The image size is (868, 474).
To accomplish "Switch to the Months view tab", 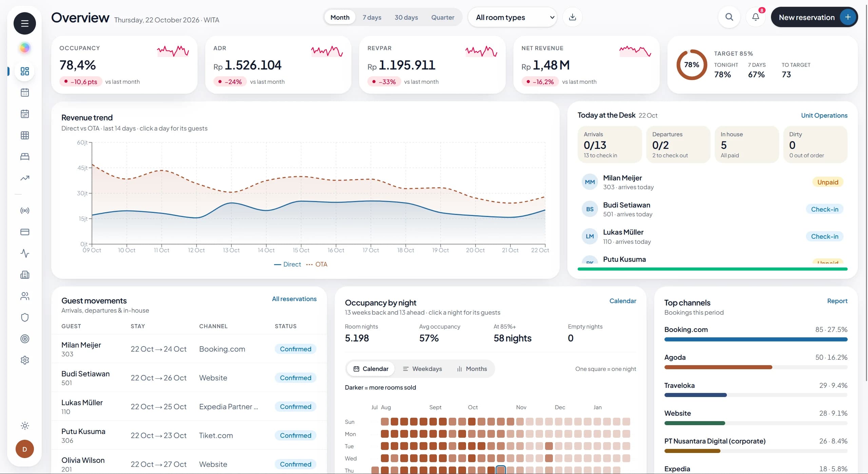I will pyautogui.click(x=472, y=369).
